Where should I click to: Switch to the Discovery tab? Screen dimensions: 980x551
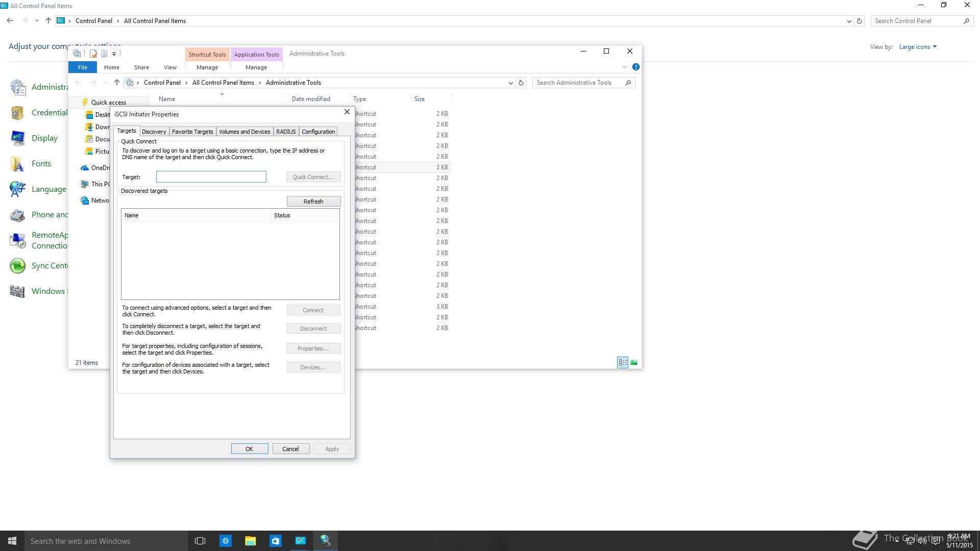(x=154, y=132)
